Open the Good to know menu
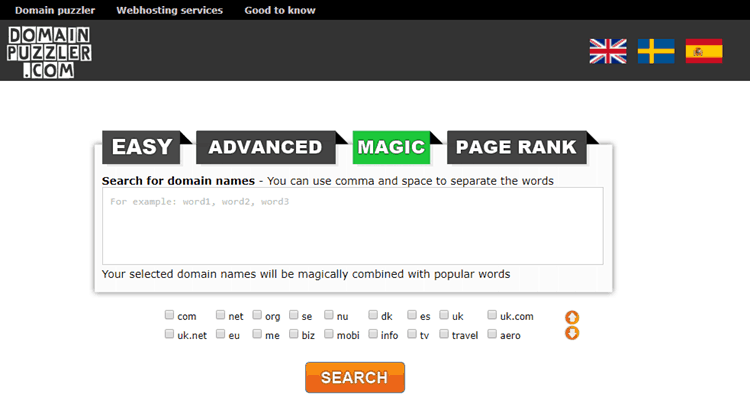 tap(280, 10)
